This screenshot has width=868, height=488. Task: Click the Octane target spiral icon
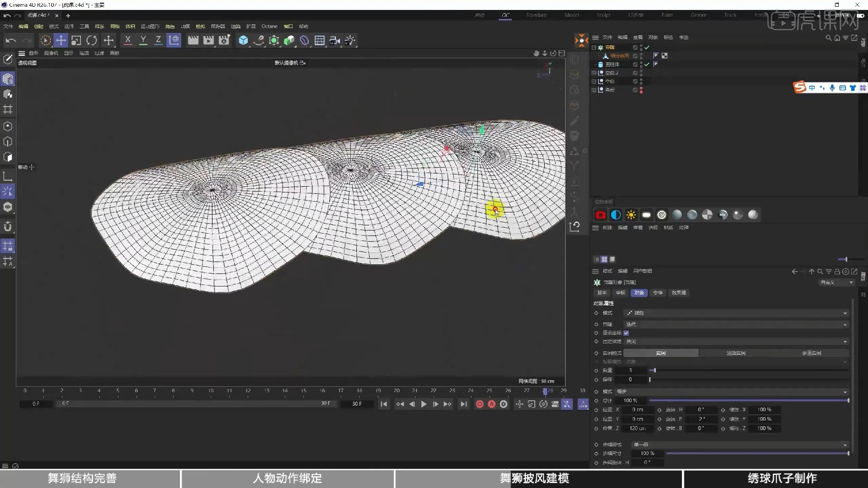tap(662, 215)
